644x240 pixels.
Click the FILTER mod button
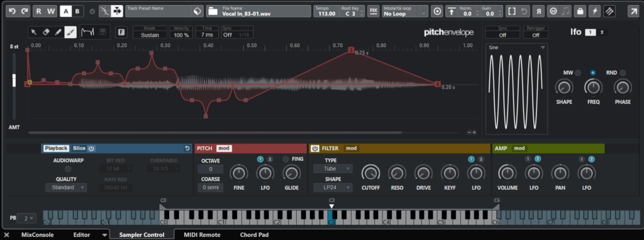click(351, 148)
